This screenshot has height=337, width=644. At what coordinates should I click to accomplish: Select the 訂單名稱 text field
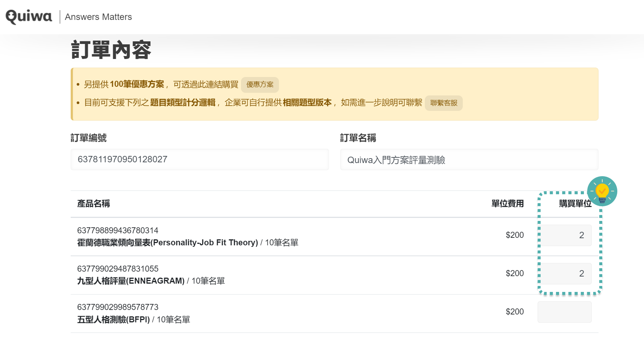pyautogui.click(x=469, y=160)
